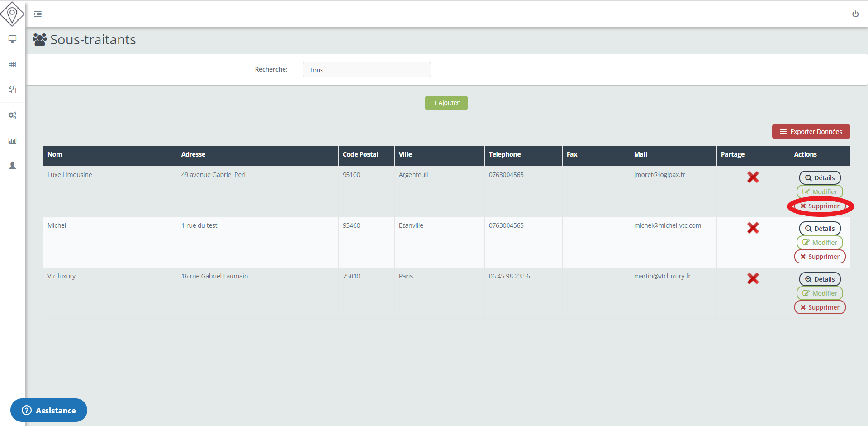Toggle the sidebar menu hamburger icon
Image resolution: width=868 pixels, height=426 pixels.
point(38,14)
